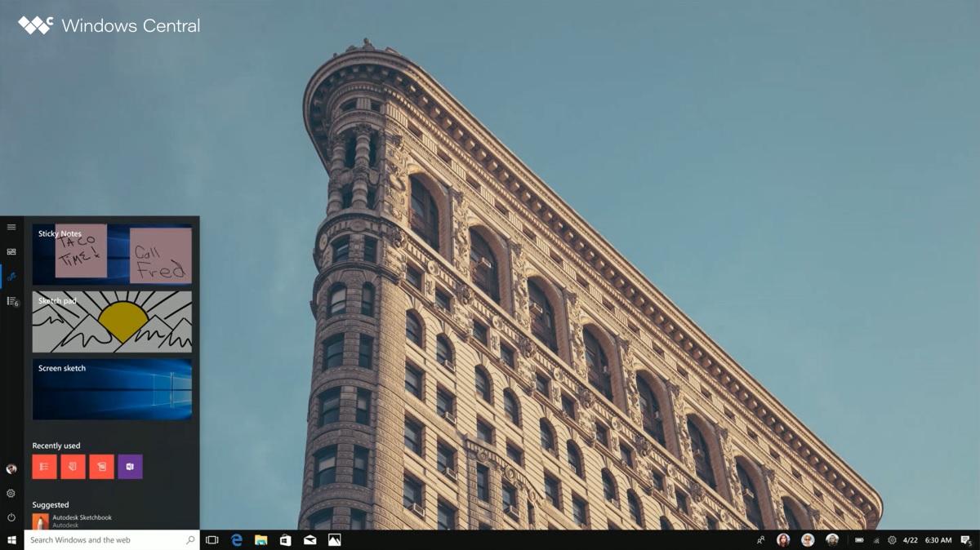Open the list icon with badge 6 in the sidebar
This screenshot has width=980, height=550.
(12, 301)
